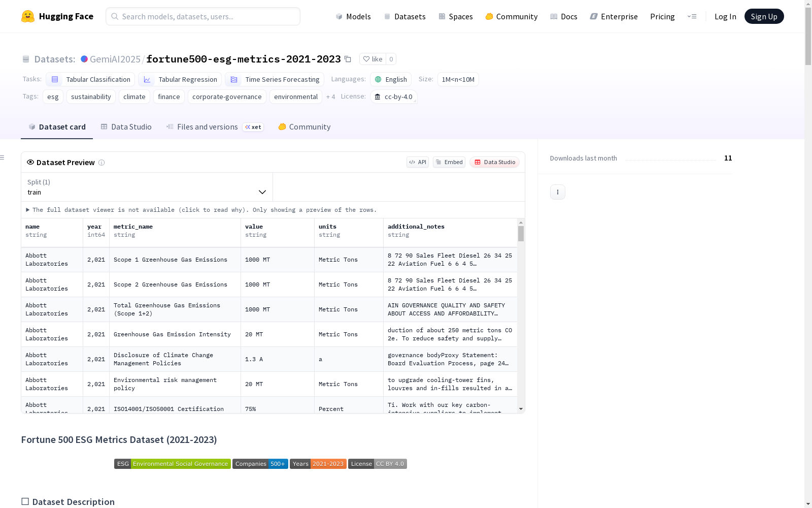Open the Datasets navigation item
Image resolution: width=812 pixels, height=508 pixels.
[404, 16]
